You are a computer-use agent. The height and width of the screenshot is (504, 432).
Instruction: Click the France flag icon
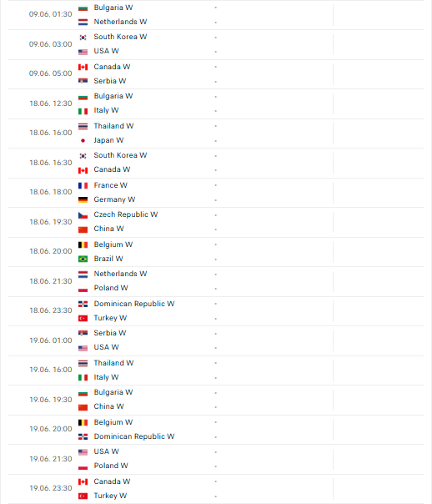click(x=83, y=186)
